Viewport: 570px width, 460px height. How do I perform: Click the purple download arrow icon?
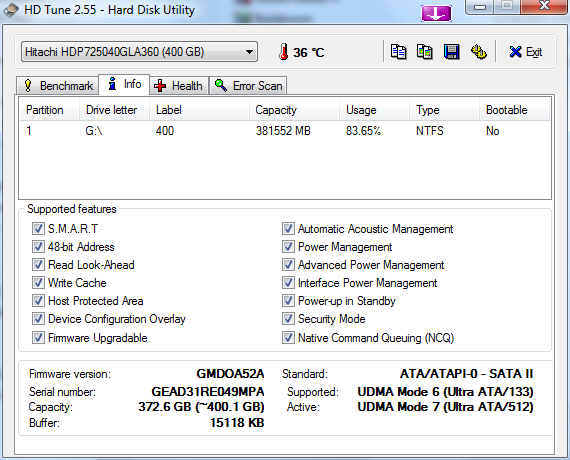436,13
